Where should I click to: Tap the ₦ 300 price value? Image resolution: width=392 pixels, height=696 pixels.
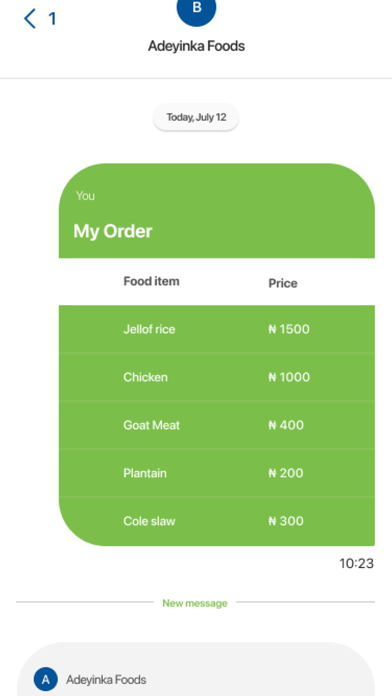[x=286, y=521]
